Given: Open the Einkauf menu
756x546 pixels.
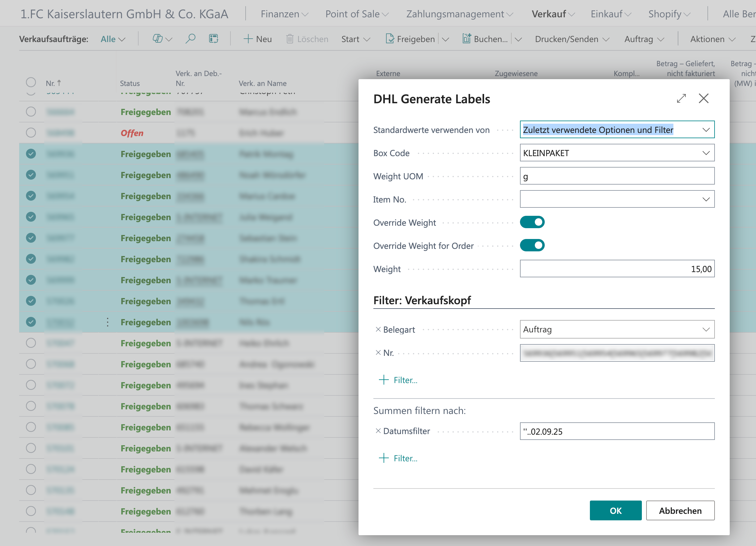Looking at the screenshot, I should pos(611,14).
